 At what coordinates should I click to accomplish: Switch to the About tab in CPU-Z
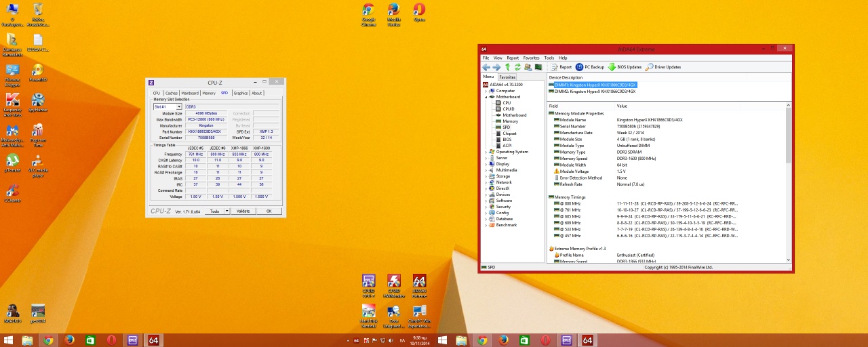pyautogui.click(x=257, y=93)
